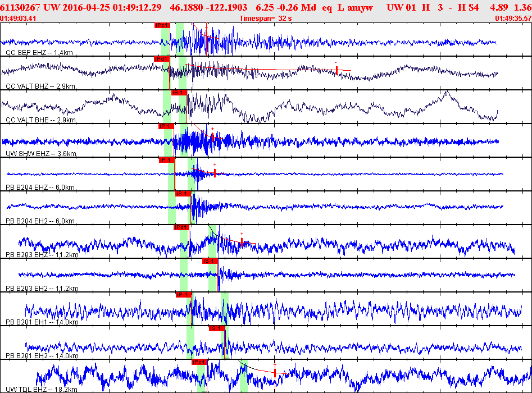Select the iP 1 flag on PB B204 EHZ
This screenshot has height=393, width=532.
(x=167, y=160)
